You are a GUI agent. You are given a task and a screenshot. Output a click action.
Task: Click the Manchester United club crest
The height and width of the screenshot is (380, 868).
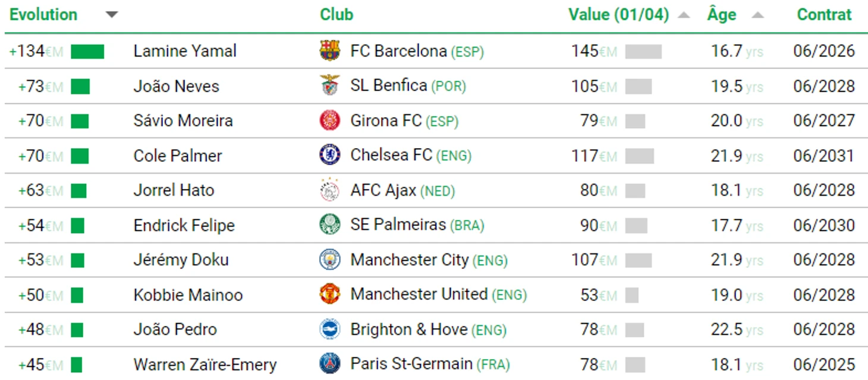click(329, 294)
